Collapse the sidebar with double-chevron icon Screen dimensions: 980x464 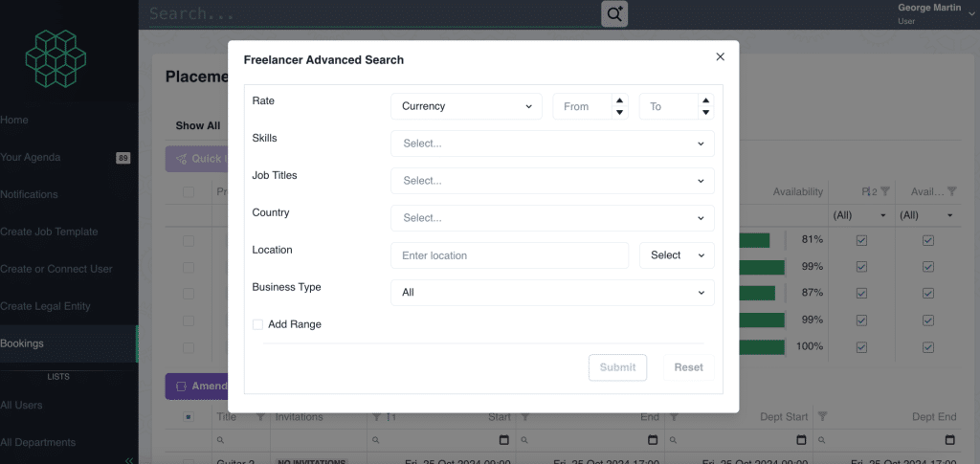[129, 460]
